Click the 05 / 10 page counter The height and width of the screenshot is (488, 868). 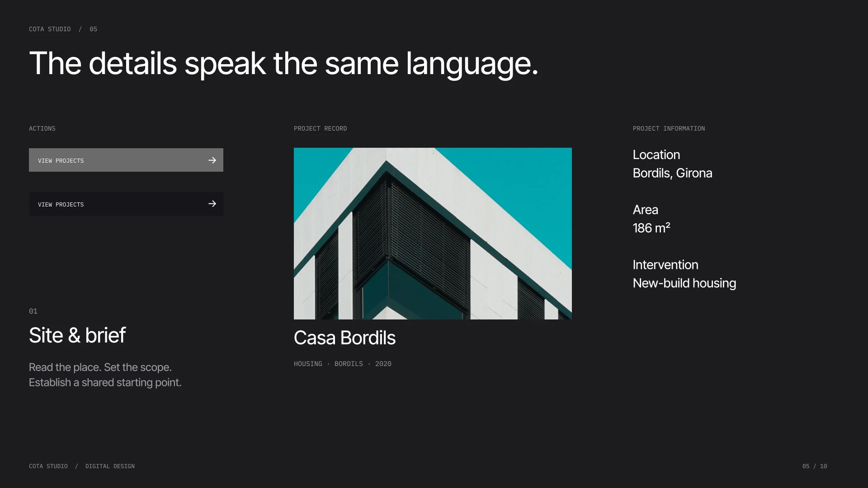pos(815,466)
